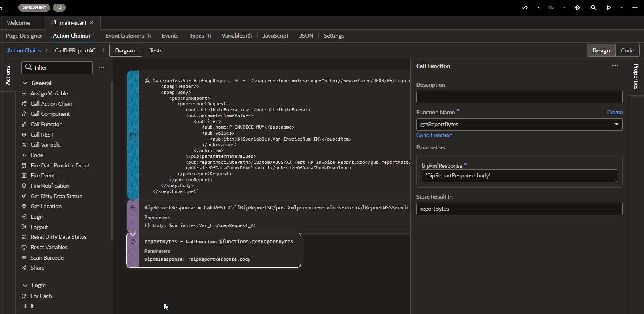Image resolution: width=644 pixels, height=314 pixels.
Task: Click the Description input field
Action: [519, 97]
